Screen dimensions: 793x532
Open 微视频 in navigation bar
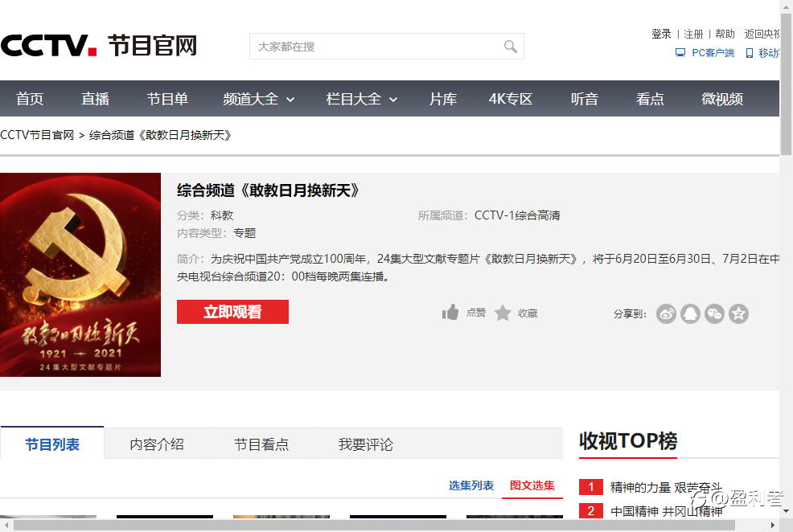tap(722, 99)
